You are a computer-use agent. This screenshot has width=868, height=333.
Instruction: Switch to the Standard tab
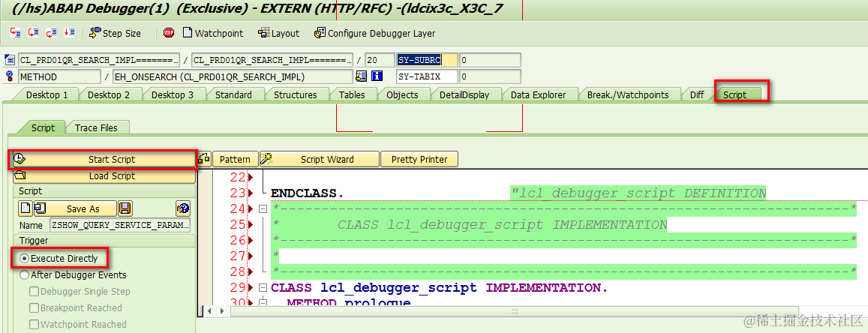(233, 94)
